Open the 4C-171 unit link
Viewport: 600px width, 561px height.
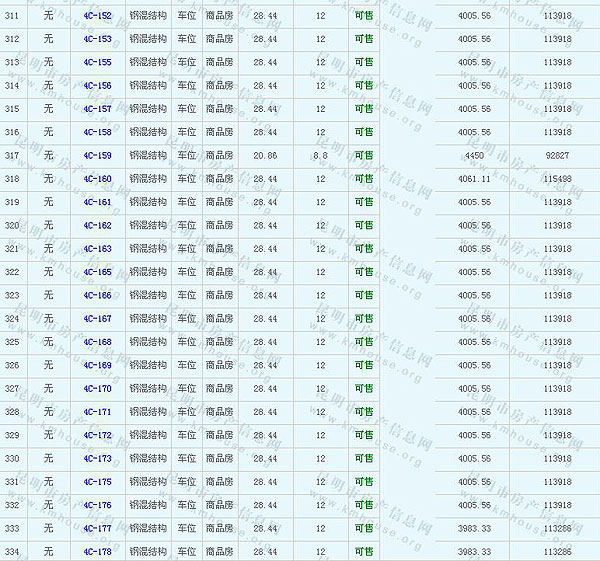[97, 412]
